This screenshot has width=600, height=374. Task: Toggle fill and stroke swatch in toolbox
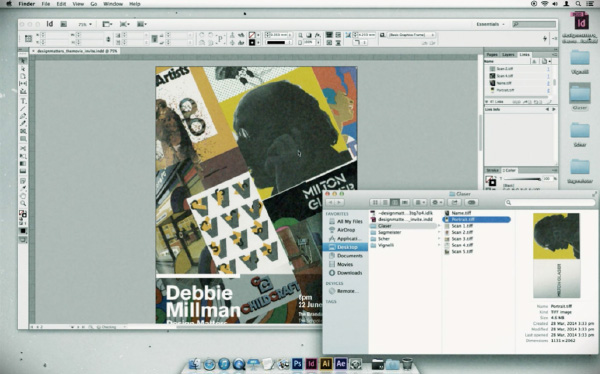[x=23, y=214]
